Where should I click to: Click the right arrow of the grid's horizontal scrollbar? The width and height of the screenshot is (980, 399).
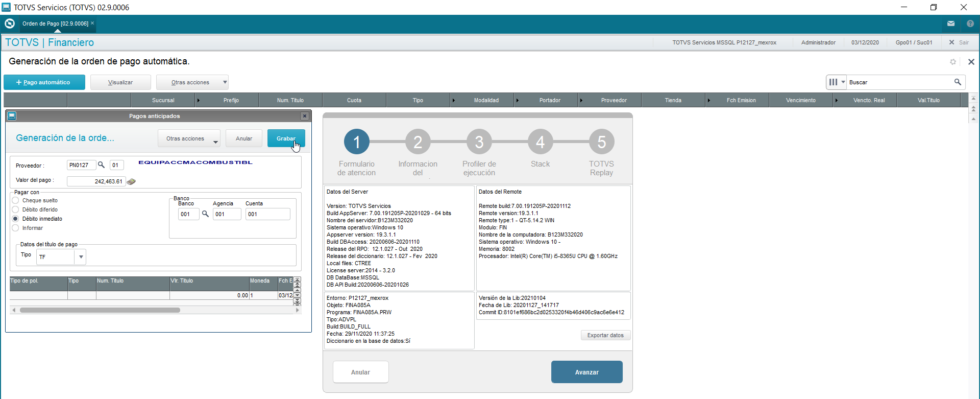coord(298,310)
